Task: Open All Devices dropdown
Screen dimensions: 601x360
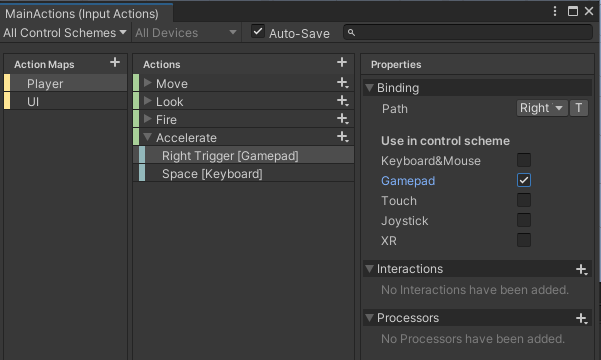Action: click(x=186, y=33)
